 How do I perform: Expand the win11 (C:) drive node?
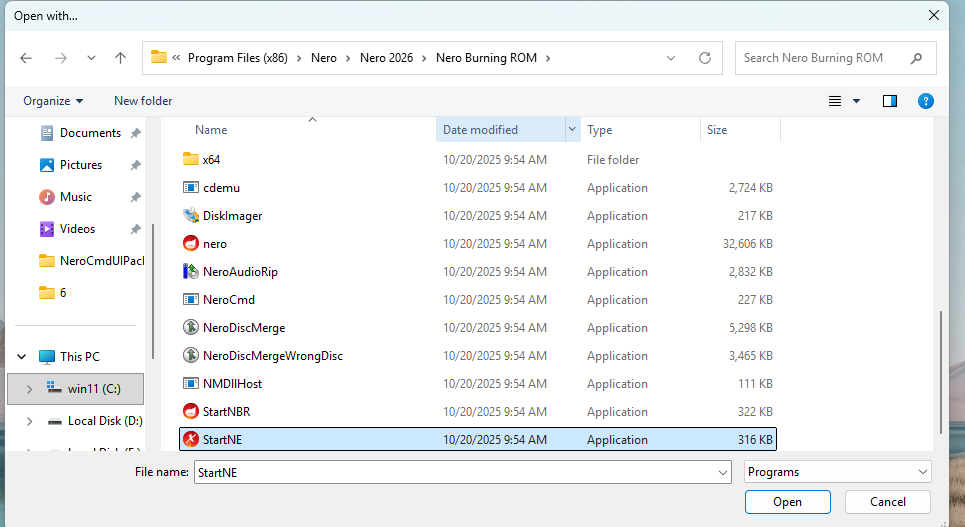coord(29,389)
